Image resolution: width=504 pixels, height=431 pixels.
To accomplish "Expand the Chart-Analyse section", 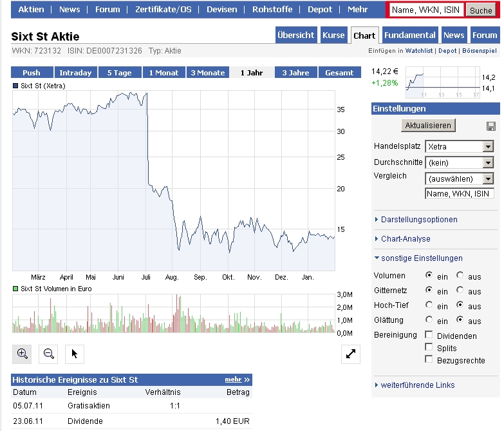I will pos(406,239).
